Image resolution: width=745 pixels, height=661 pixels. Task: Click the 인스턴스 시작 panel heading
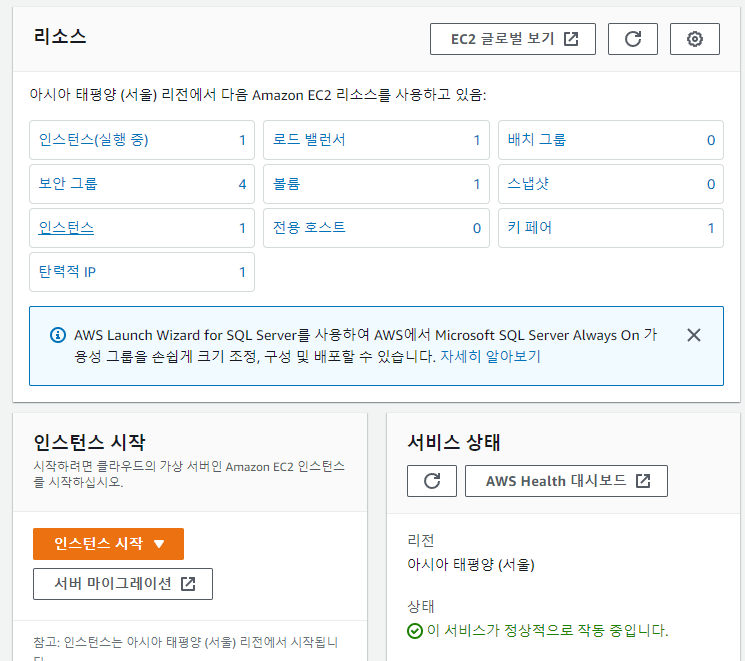point(89,442)
